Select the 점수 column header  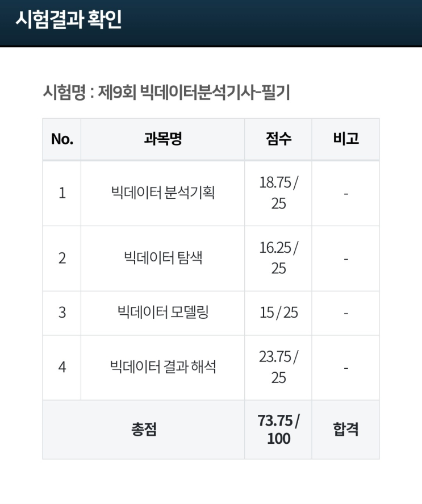(x=278, y=139)
